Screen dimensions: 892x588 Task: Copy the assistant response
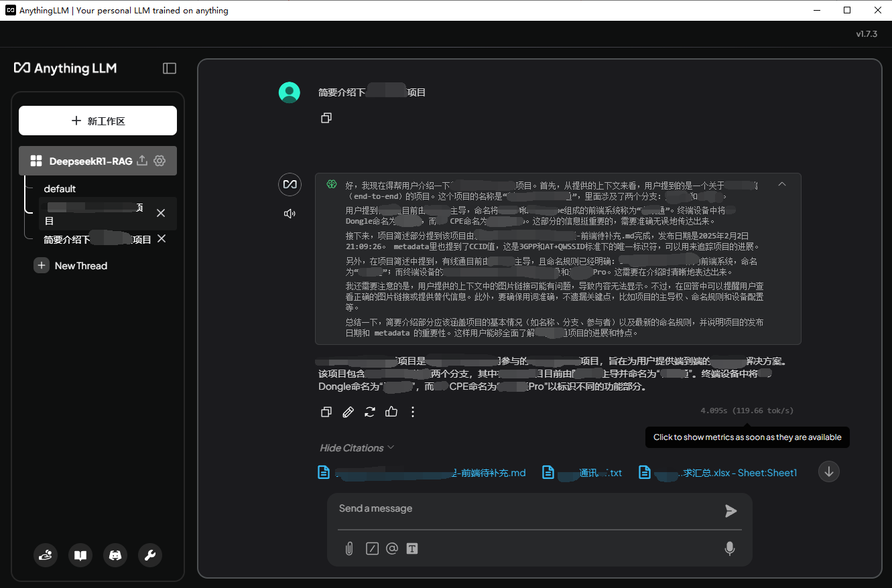click(x=326, y=412)
